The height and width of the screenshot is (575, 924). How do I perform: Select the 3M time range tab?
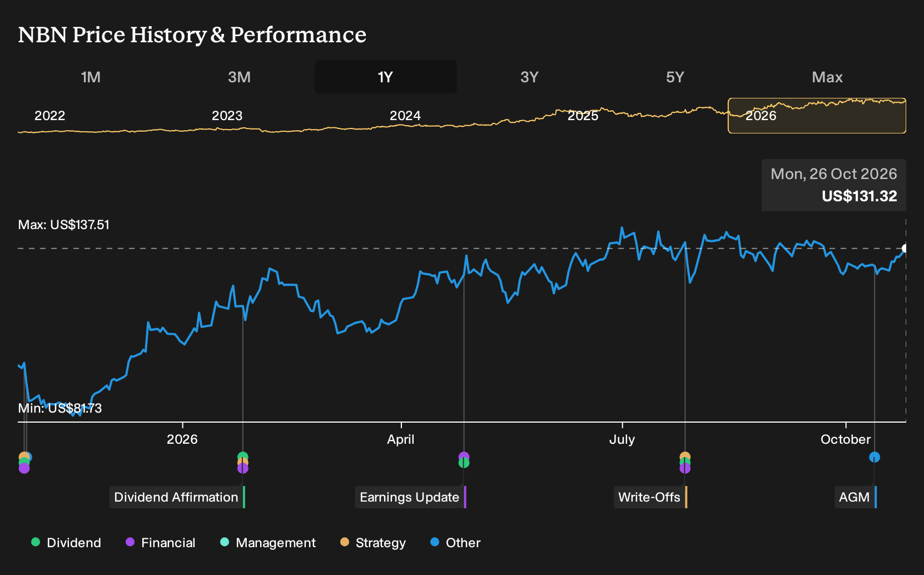coord(239,77)
